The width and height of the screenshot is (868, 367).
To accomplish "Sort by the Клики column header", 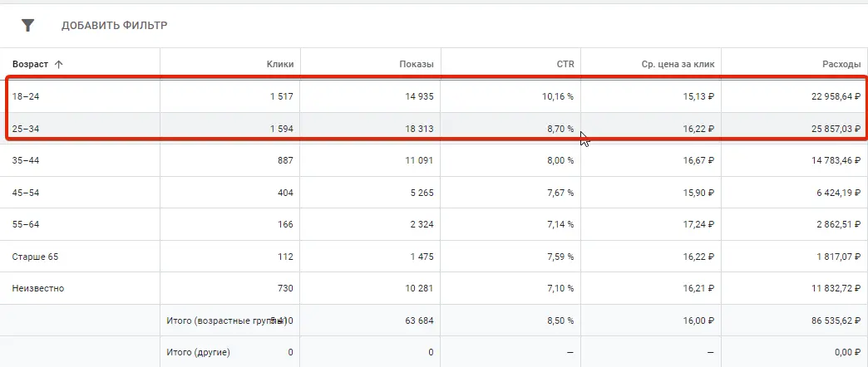I will pyautogui.click(x=279, y=64).
